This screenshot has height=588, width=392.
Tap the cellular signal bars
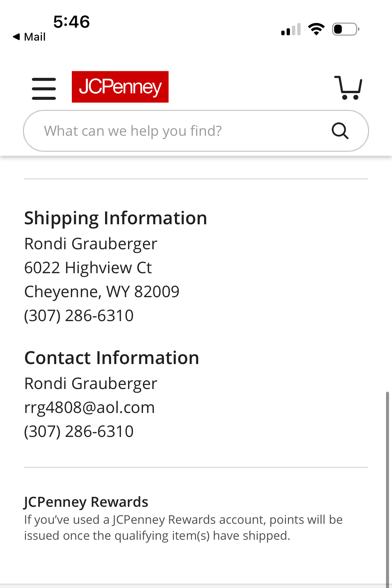(x=291, y=29)
